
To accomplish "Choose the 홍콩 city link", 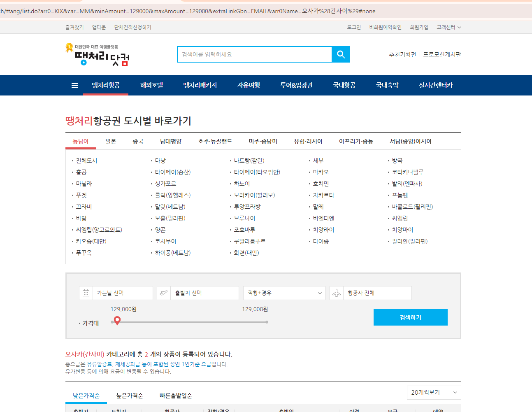I will click(81, 172).
